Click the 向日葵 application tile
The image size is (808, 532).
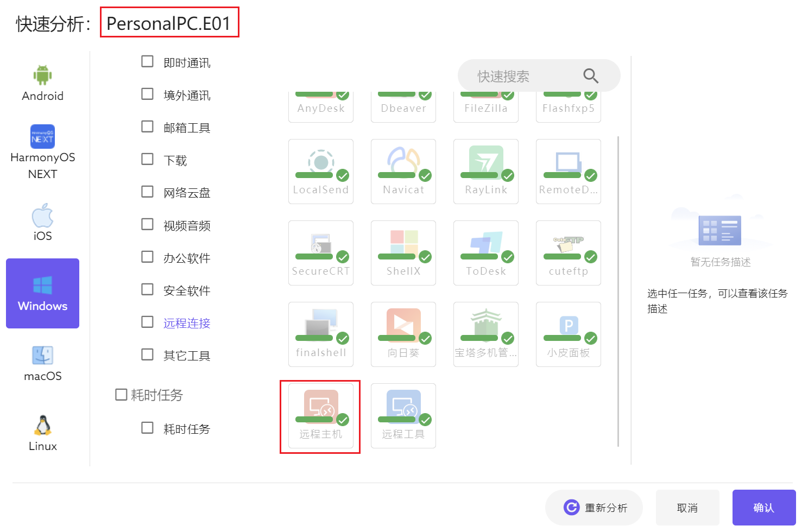[403, 334]
